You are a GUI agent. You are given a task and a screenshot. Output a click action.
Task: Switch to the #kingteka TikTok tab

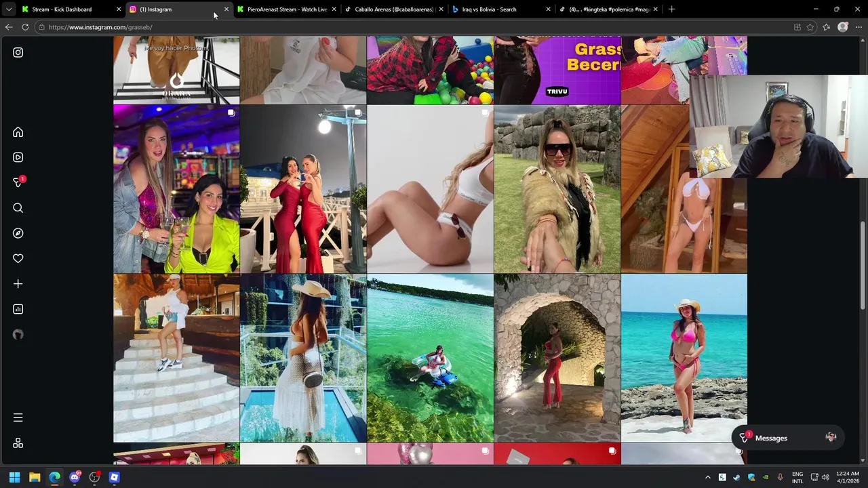pos(610,9)
